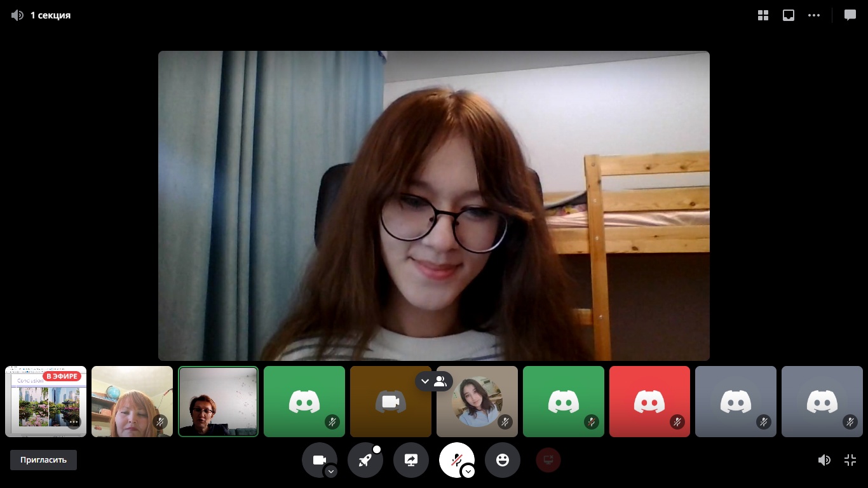
Task: Open options on the live stream thumbnail
Action: pyautogui.click(x=74, y=422)
